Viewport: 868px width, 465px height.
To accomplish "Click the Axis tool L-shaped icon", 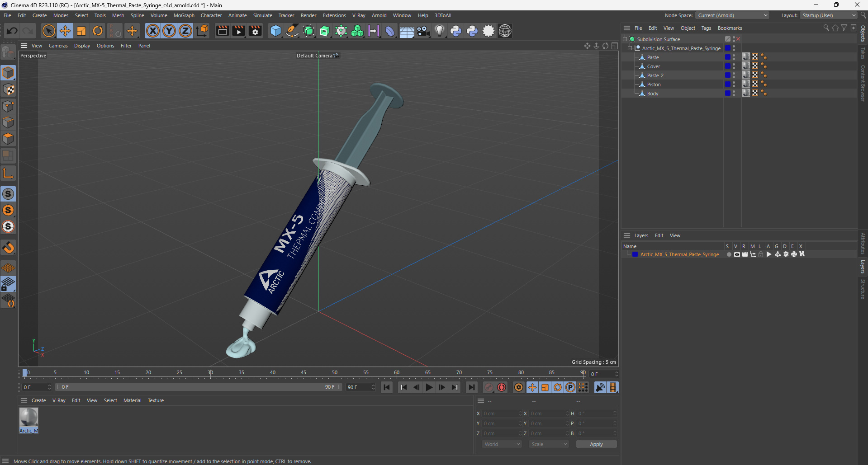I will pyautogui.click(x=8, y=173).
